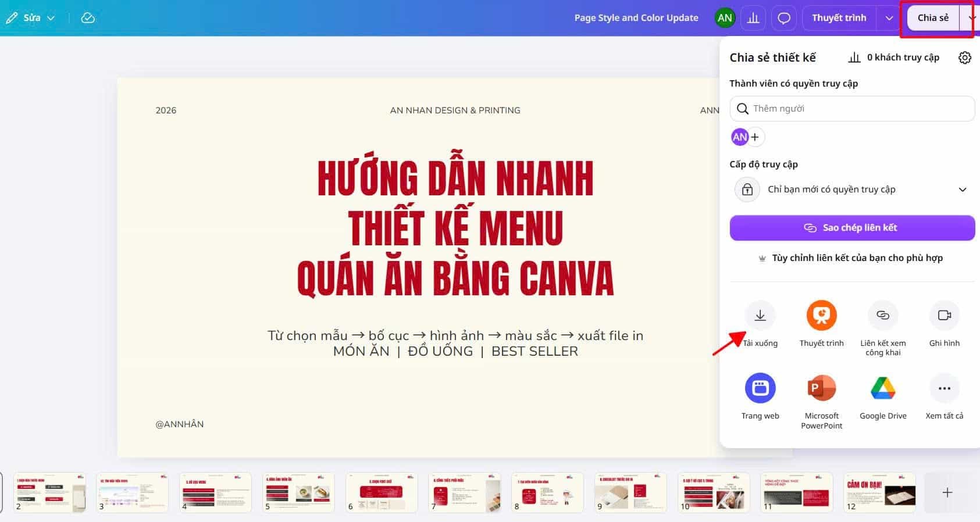Viewport: 980px width, 522px height.
Task: Click the @ANNHÂN text on slide
Action: (x=180, y=424)
